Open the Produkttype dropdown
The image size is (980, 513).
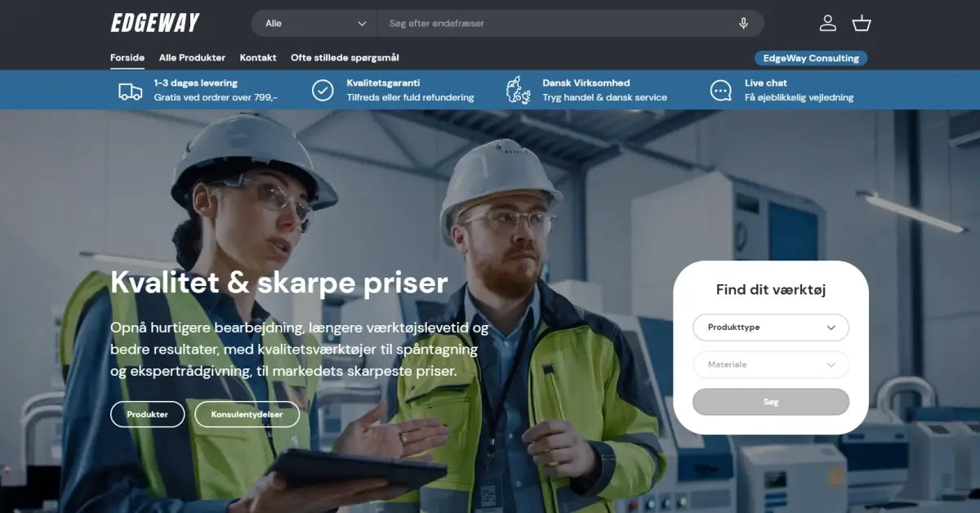pyautogui.click(x=770, y=328)
